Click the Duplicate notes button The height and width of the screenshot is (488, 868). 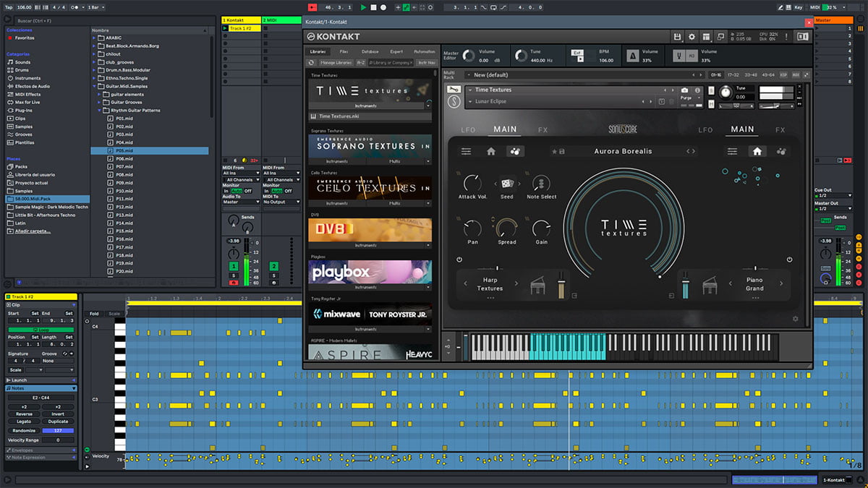coord(58,421)
